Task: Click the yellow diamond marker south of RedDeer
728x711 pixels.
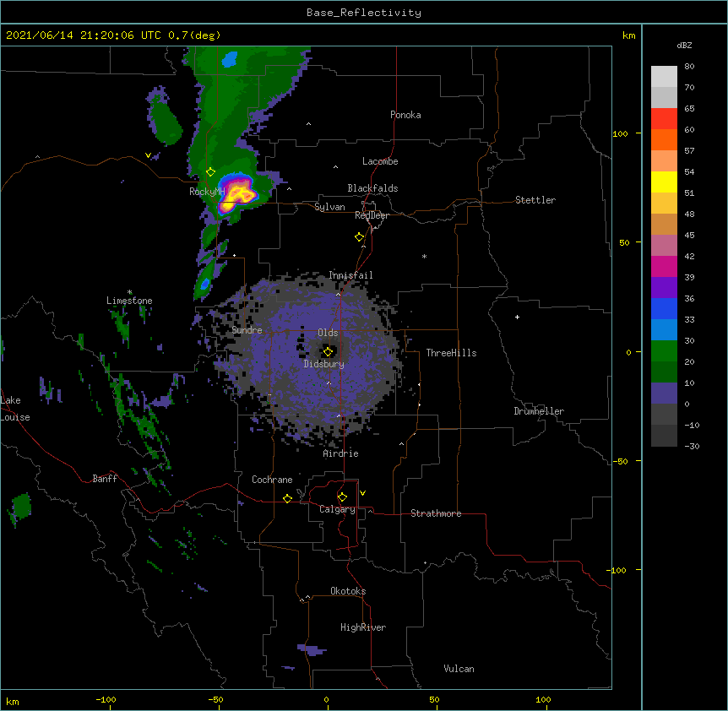Action: (359, 237)
